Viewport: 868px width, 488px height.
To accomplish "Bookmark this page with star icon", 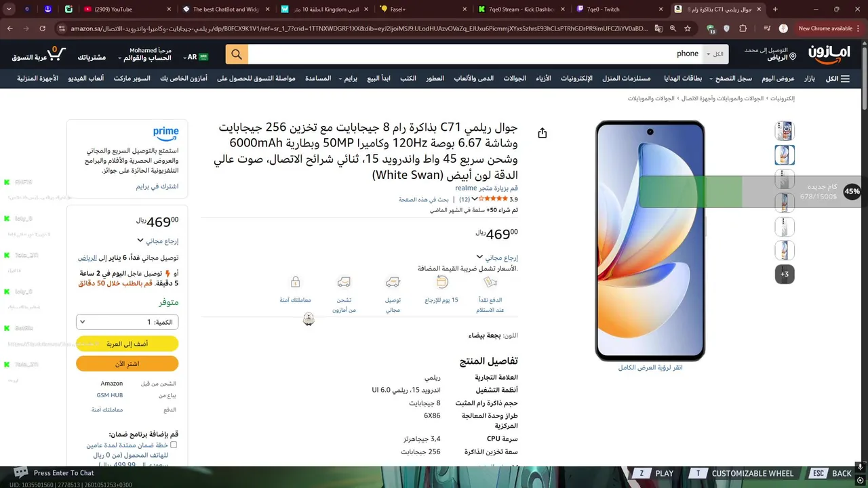I will tap(688, 28).
